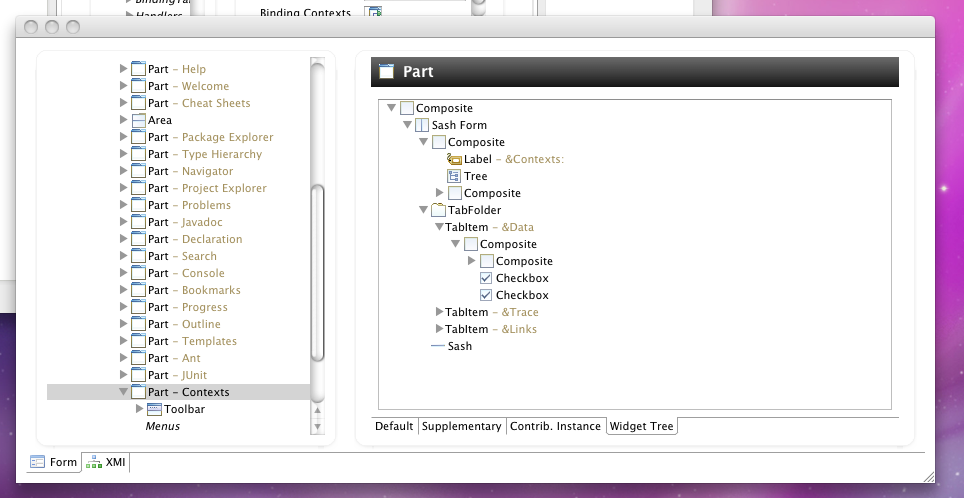Click the Area icon in the tree
Image resolution: width=964 pixels, height=498 pixels.
coord(138,120)
